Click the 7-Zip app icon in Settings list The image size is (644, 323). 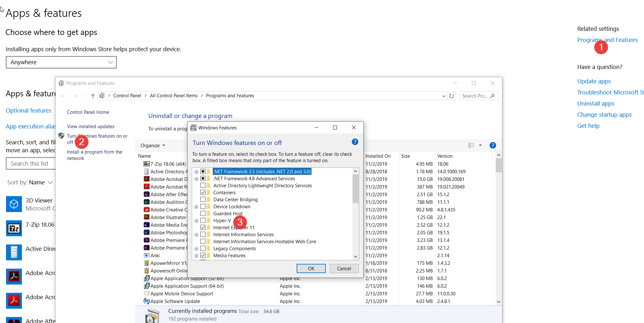click(x=14, y=228)
